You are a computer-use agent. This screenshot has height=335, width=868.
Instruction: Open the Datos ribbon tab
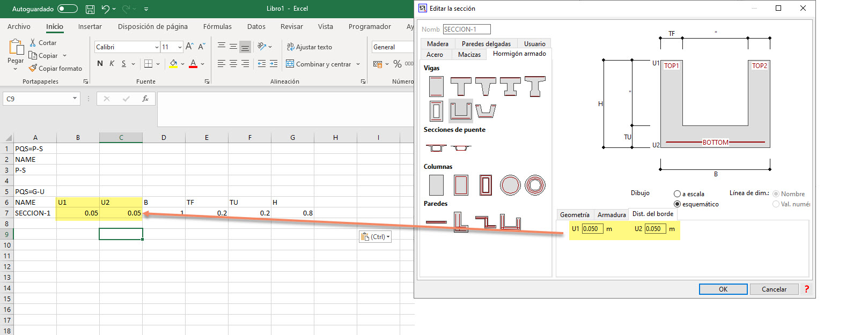[x=256, y=27]
